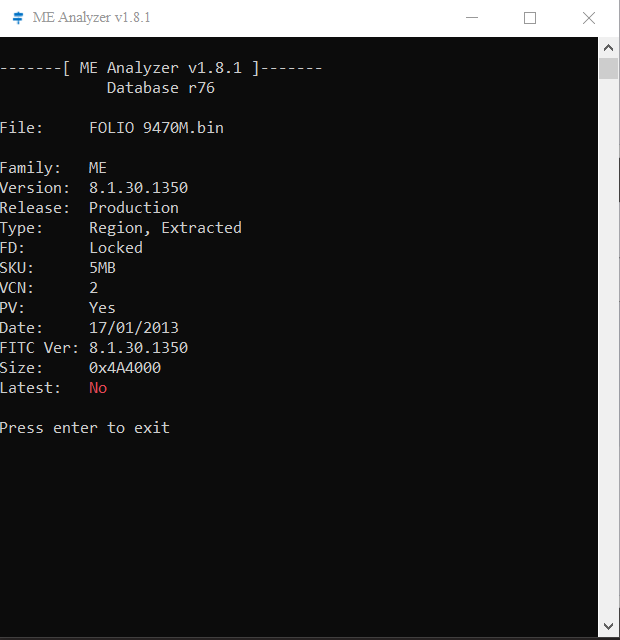Screen dimensions: 620x640
Task: Click the Database r76 text
Action: 161,88
